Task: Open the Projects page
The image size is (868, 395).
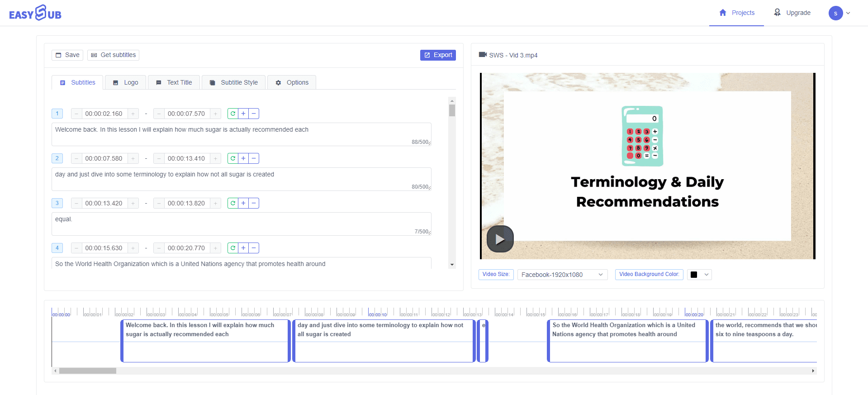Action: coord(736,13)
